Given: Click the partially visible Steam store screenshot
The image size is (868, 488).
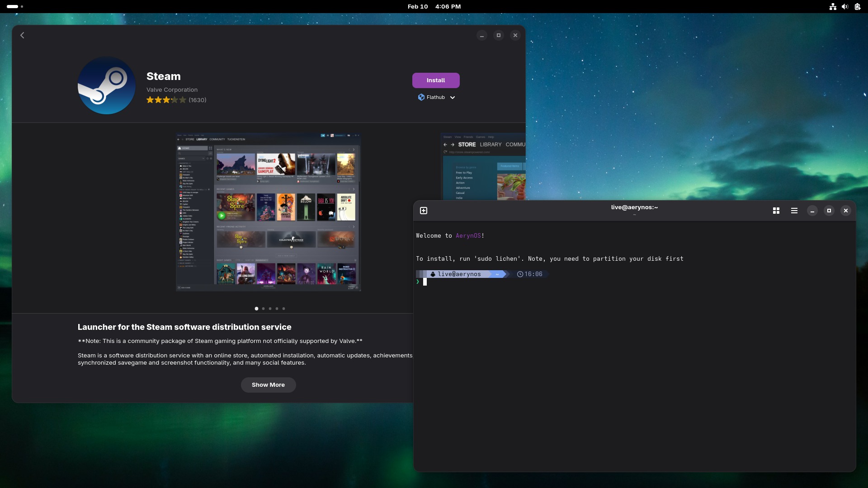Looking at the screenshot, I should click(483, 166).
